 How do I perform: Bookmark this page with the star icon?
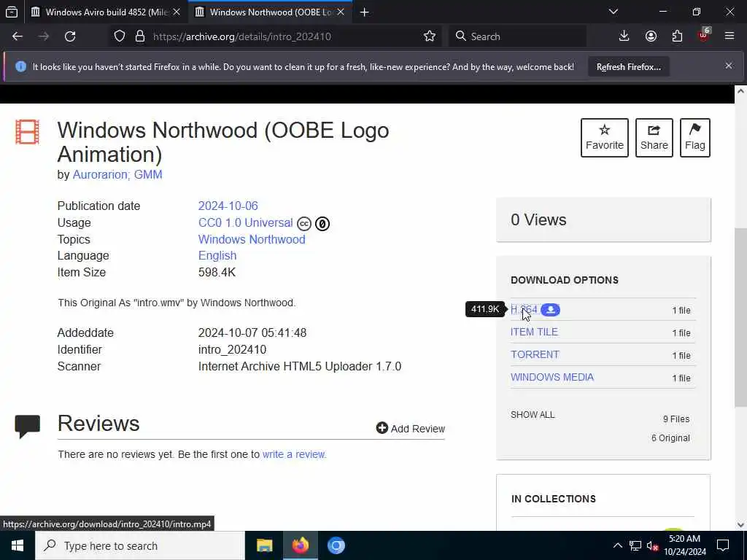pos(429,36)
